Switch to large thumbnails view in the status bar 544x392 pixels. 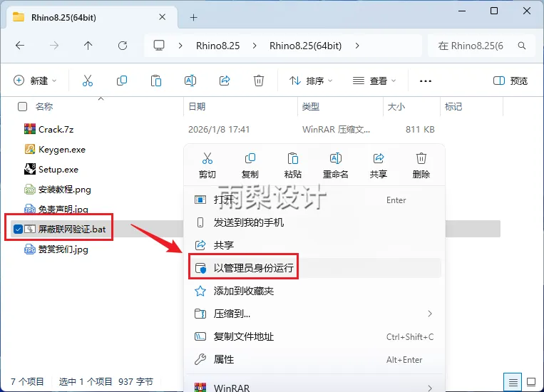point(531,382)
